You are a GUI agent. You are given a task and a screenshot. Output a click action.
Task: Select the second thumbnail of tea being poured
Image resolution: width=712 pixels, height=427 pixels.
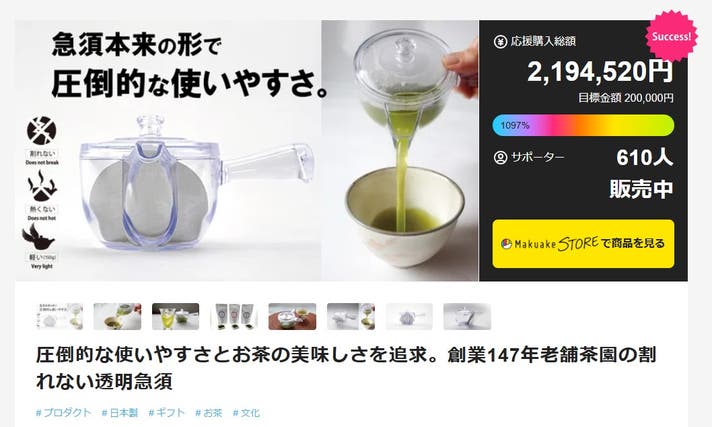pos(118,316)
